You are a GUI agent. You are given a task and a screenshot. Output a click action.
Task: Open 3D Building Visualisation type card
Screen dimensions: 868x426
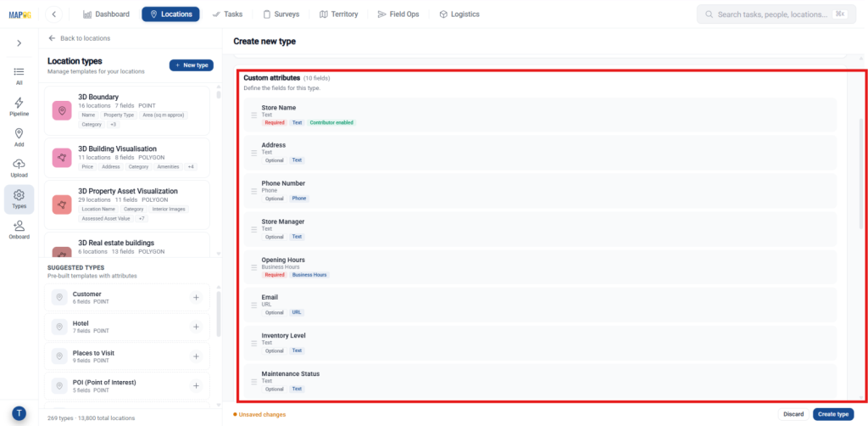pos(127,157)
